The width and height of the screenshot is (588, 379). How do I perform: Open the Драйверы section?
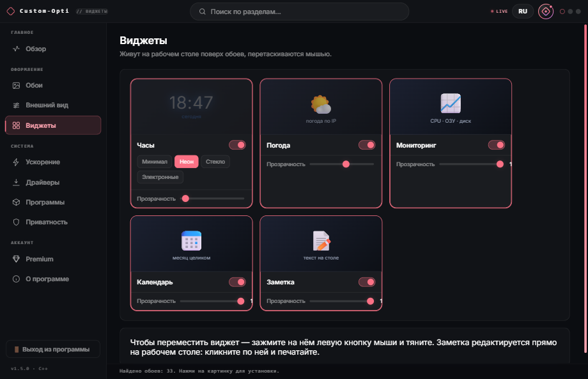tap(53, 183)
